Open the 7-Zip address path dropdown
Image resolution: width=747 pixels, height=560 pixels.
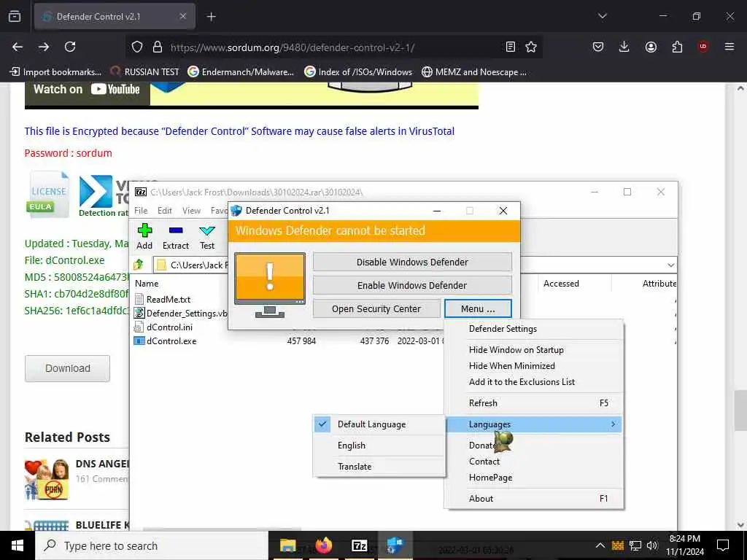click(x=671, y=265)
